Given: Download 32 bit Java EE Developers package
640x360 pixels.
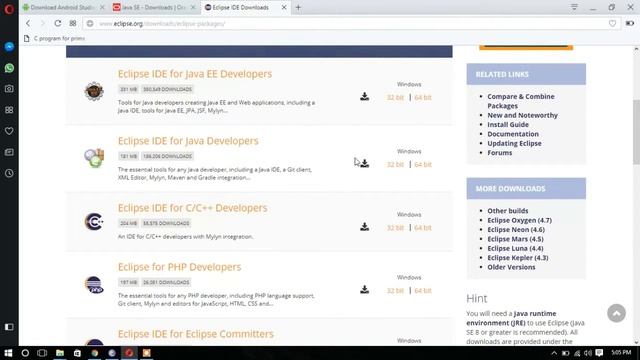Looking at the screenshot, I should (395, 98).
